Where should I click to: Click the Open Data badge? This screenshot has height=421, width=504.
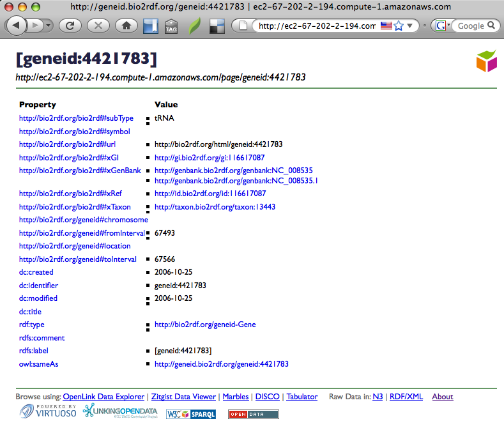[x=254, y=414]
